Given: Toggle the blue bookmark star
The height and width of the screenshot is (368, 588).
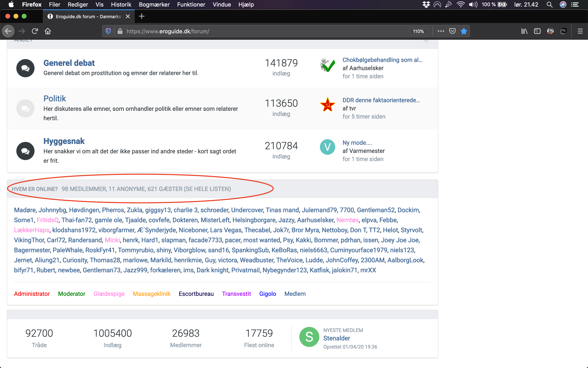Looking at the screenshot, I should (464, 31).
